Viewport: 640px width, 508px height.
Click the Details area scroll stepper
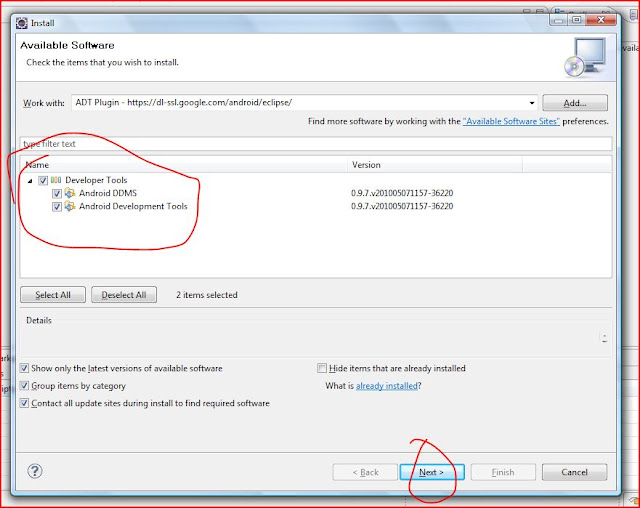pos(604,338)
